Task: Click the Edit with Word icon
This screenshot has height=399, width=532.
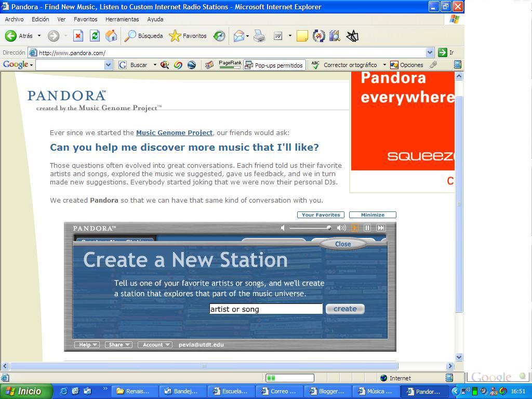Action: [x=278, y=36]
